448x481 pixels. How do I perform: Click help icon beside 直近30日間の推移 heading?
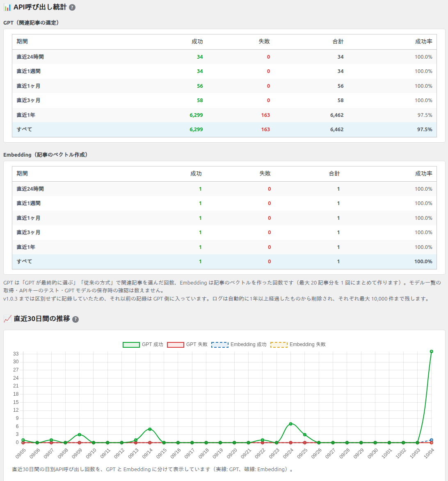(x=75, y=319)
